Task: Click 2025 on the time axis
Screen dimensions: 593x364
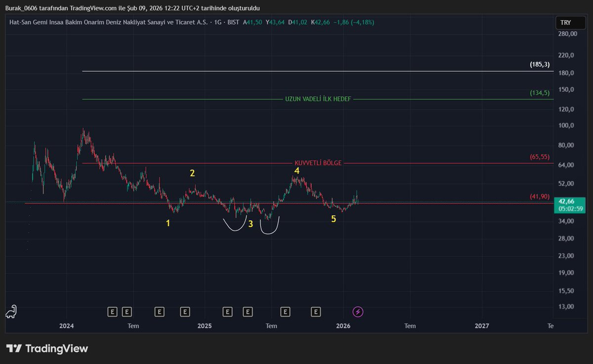Action: [205, 326]
